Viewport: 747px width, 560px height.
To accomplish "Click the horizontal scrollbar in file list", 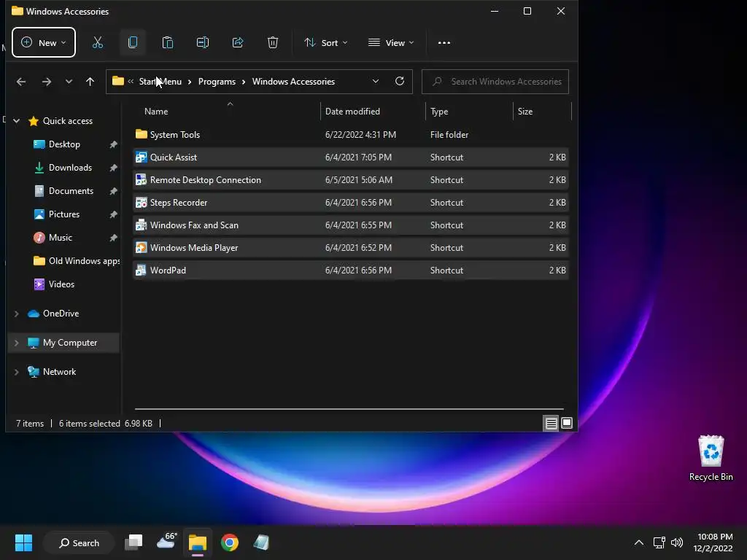I will coord(349,408).
